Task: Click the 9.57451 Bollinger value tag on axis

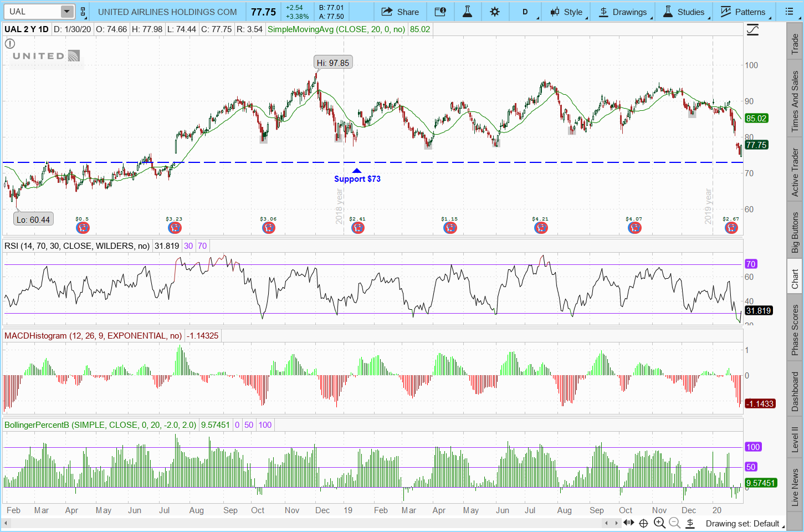Action: coord(760,483)
